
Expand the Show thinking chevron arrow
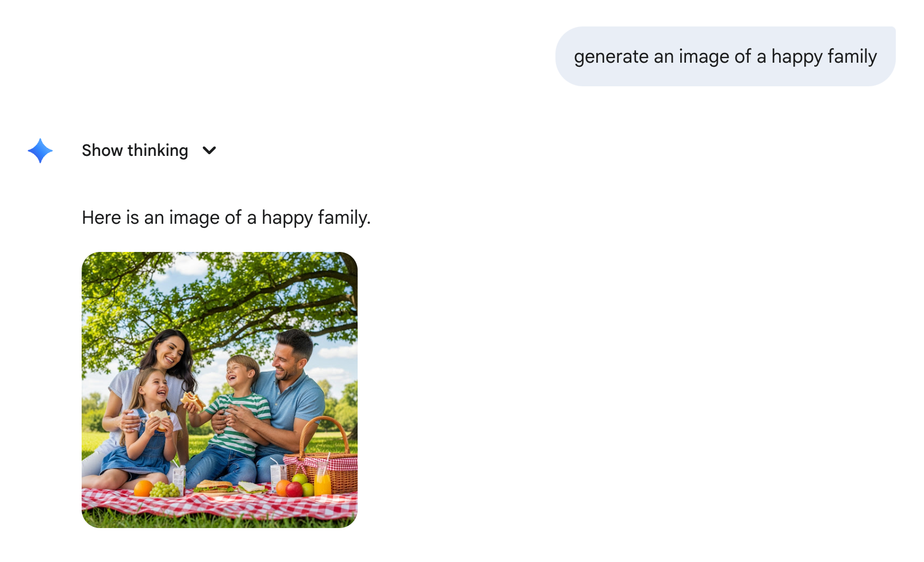click(x=209, y=151)
